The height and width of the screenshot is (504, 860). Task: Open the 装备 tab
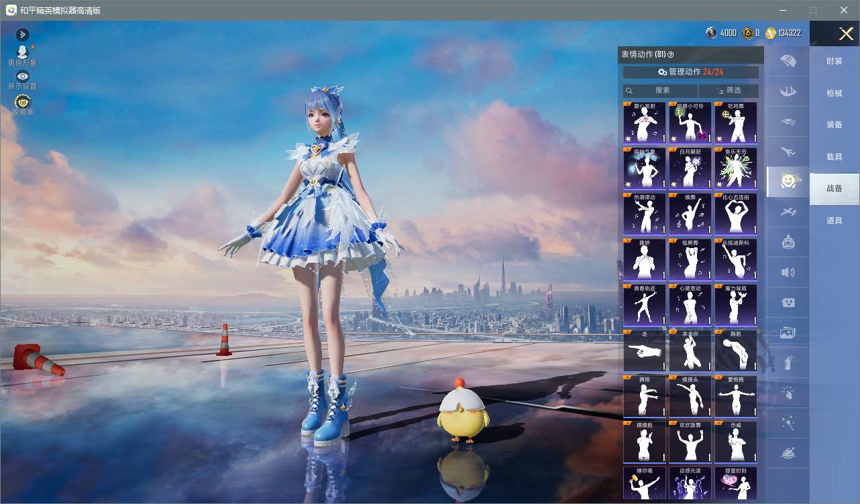click(835, 125)
